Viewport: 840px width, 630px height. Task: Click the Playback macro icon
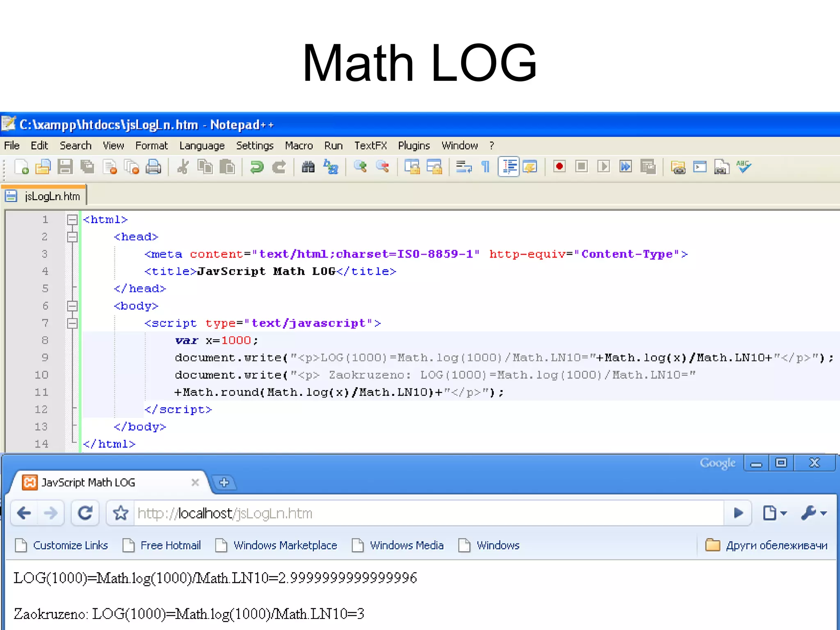point(603,167)
